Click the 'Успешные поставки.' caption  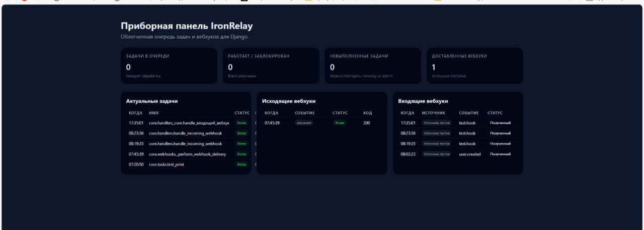(449, 76)
